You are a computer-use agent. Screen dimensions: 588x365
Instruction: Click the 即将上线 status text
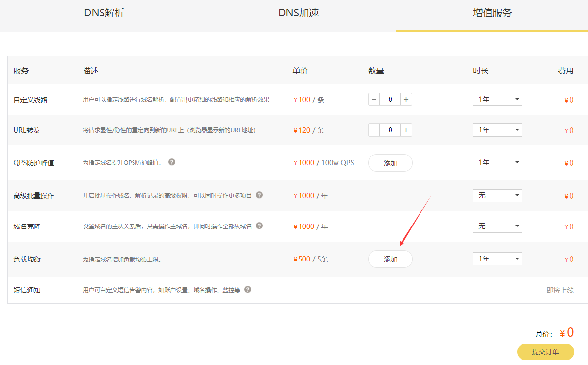tap(560, 290)
